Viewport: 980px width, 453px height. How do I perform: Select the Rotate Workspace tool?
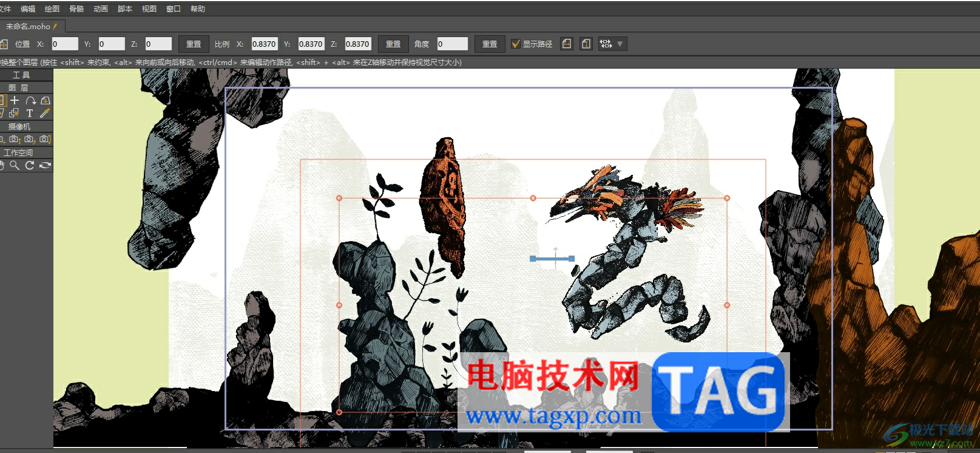coord(30,165)
